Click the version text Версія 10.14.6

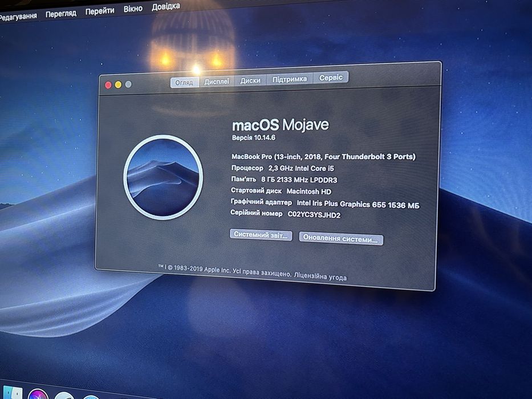[253, 138]
